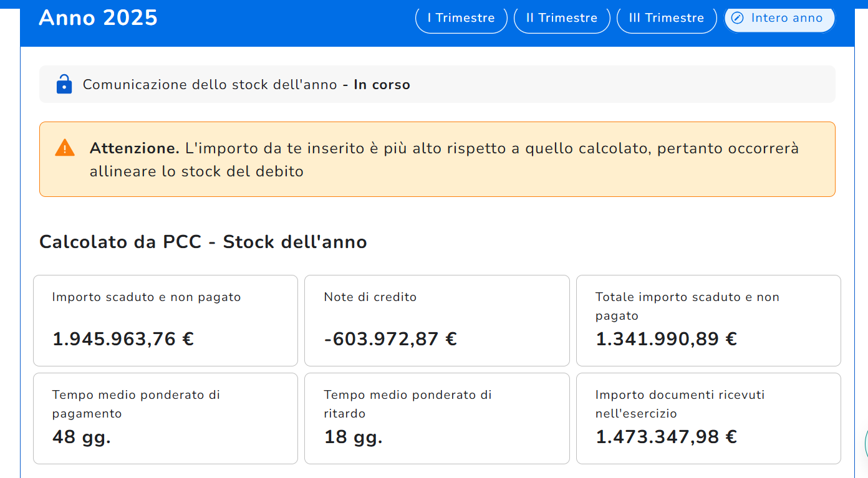Image resolution: width=868 pixels, height=478 pixels.
Task: Click the 'Tempo medio ponderato di ritardo' card
Action: point(436,418)
